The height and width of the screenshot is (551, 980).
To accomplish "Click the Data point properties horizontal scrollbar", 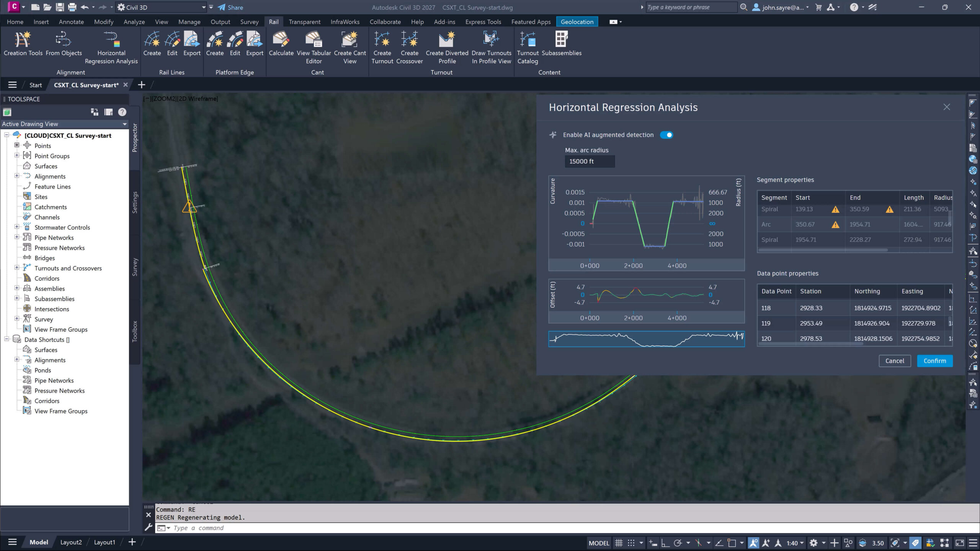I will [x=811, y=344].
